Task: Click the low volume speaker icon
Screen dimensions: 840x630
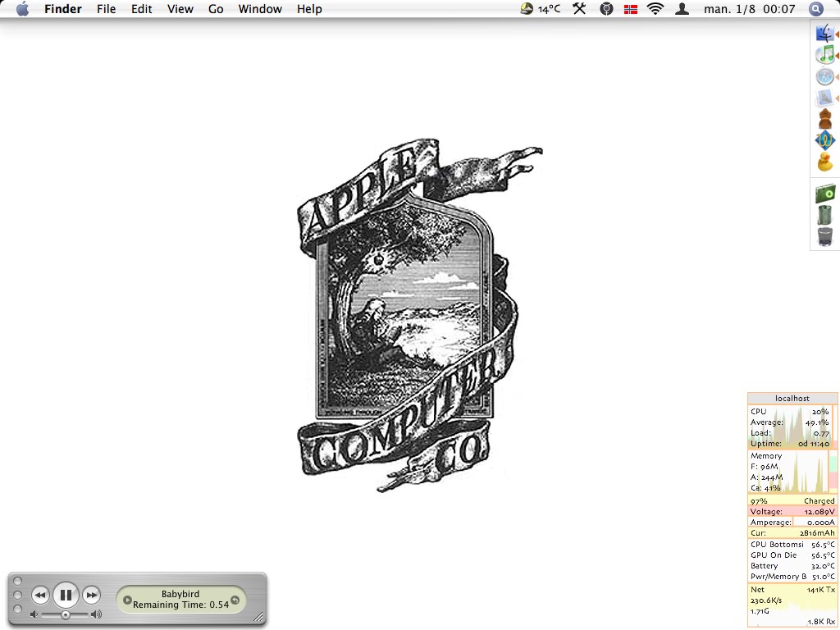Action: (x=34, y=614)
